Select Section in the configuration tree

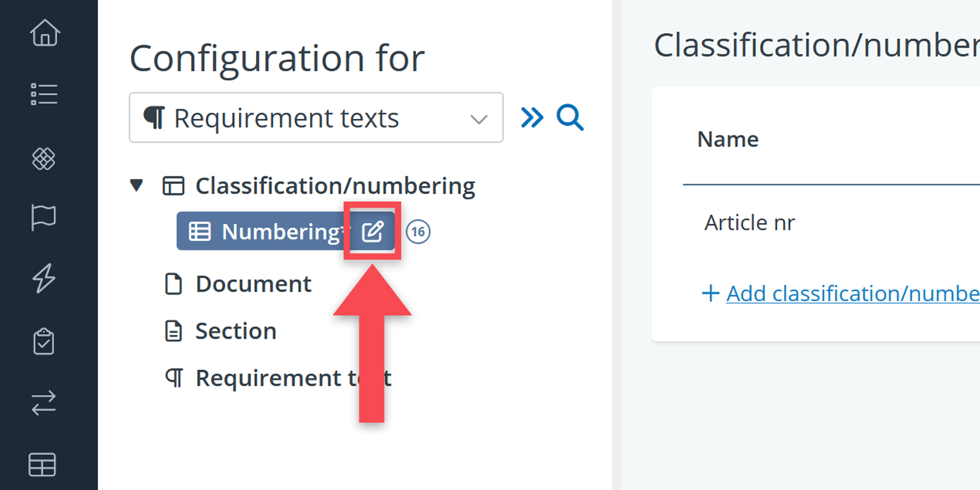pos(236,331)
